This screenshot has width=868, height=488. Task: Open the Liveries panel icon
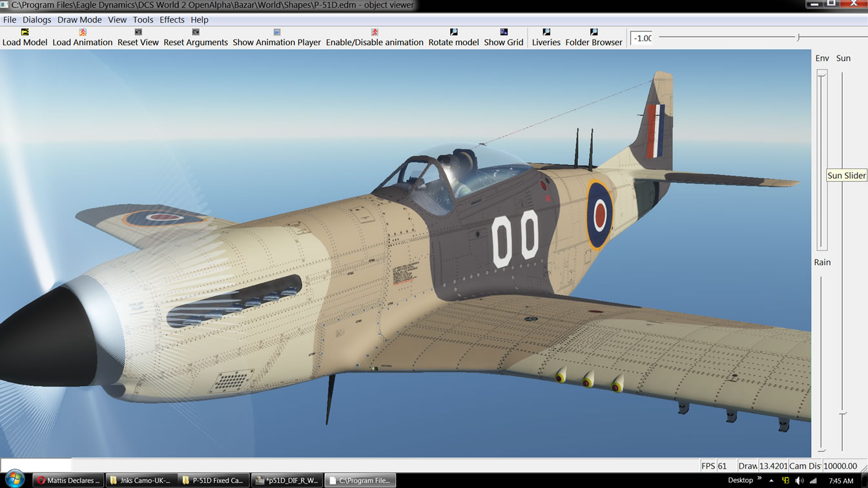pyautogui.click(x=546, y=32)
